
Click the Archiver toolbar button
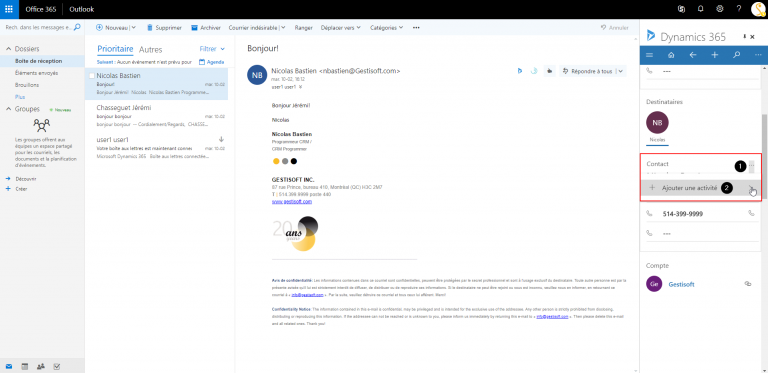(x=206, y=28)
